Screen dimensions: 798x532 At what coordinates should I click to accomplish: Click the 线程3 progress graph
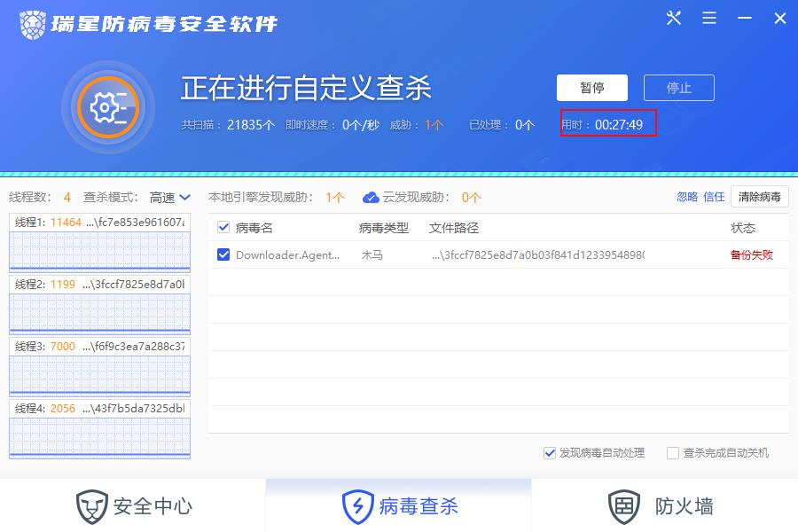pos(99,376)
